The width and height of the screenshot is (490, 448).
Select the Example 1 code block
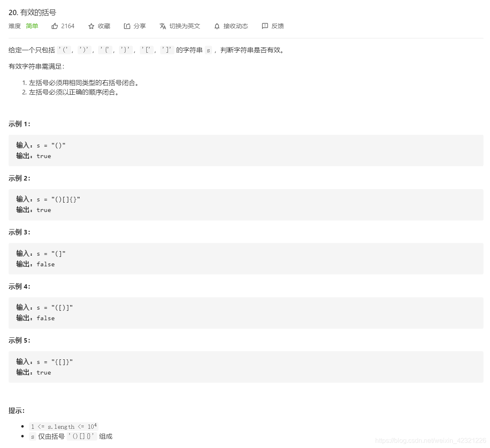pyautogui.click(x=245, y=150)
